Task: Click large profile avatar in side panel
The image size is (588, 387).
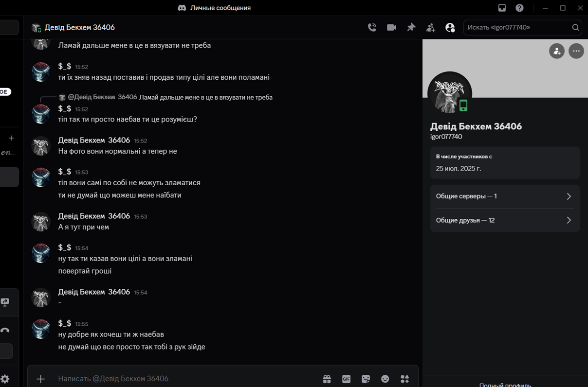Action: (450, 94)
